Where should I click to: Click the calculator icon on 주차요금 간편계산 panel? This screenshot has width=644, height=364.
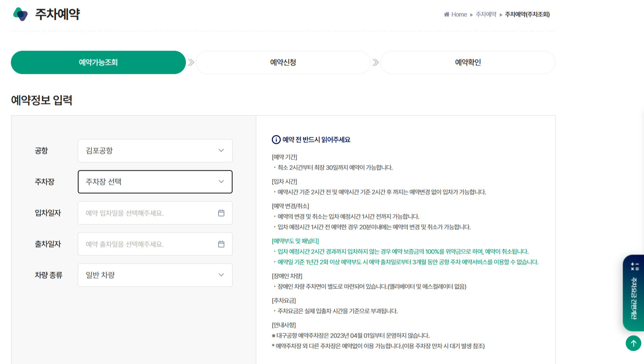click(x=635, y=267)
